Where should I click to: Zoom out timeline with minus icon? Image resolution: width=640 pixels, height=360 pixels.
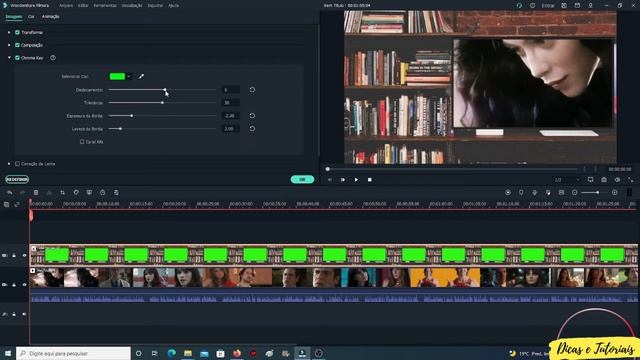coord(575,192)
